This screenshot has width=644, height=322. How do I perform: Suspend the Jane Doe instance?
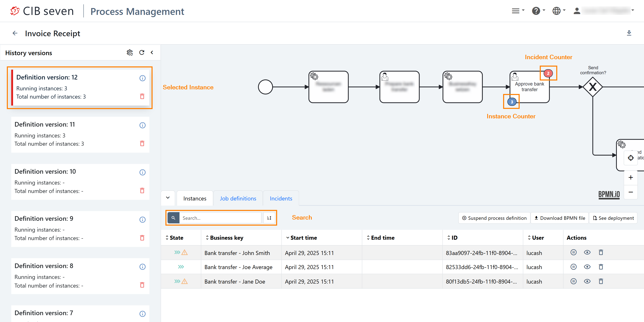pos(574,281)
